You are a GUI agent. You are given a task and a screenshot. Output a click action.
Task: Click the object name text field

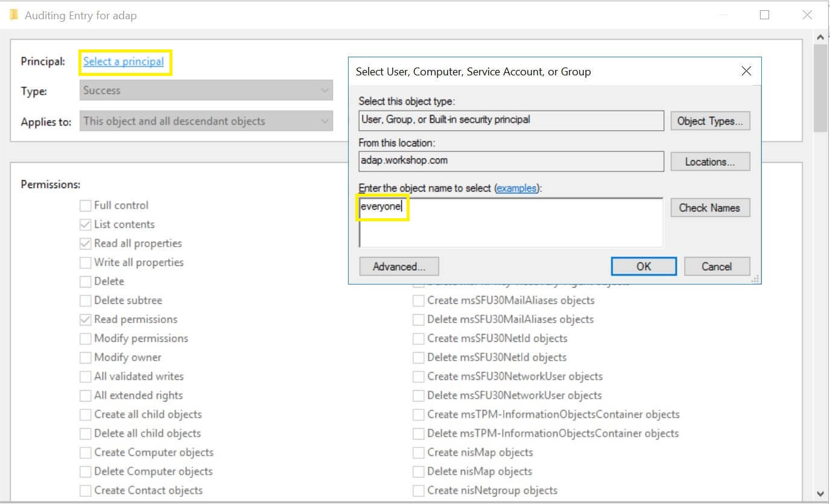click(x=510, y=222)
